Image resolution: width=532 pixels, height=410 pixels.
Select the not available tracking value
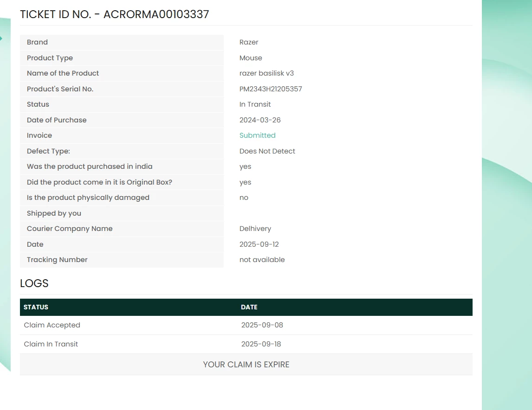[262, 260]
